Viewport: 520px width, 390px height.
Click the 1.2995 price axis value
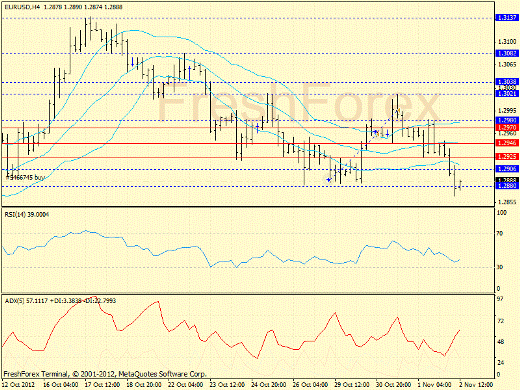point(507,111)
